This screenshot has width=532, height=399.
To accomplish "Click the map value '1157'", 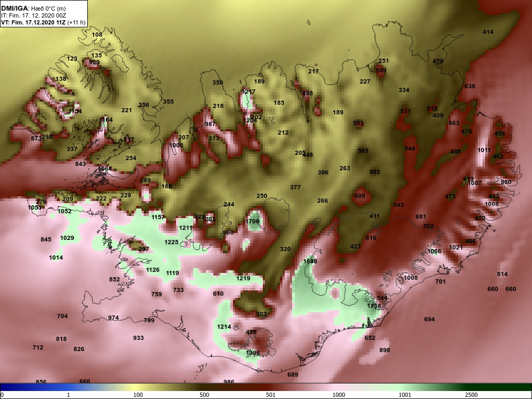I will pyautogui.click(x=158, y=217).
